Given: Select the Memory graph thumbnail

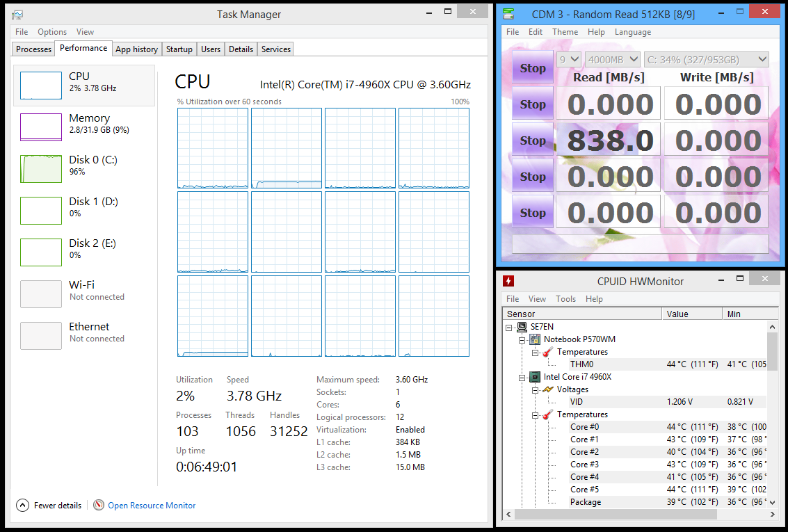Looking at the screenshot, I should click(x=41, y=127).
